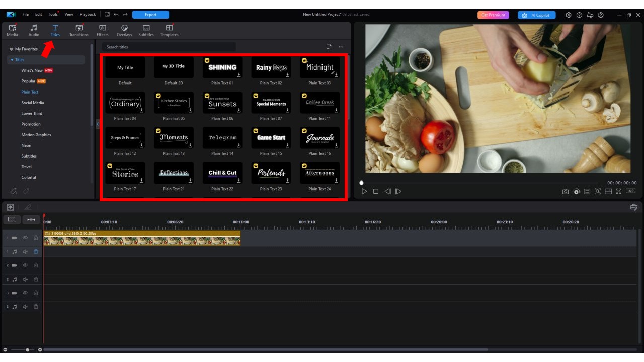
Task: Play the preview video
Action: [x=365, y=191]
